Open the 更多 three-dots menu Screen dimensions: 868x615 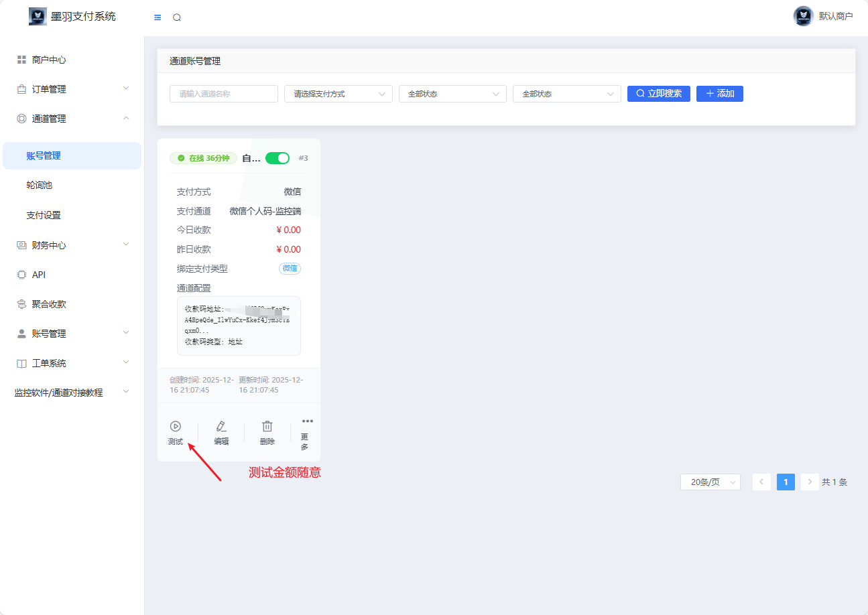click(307, 421)
